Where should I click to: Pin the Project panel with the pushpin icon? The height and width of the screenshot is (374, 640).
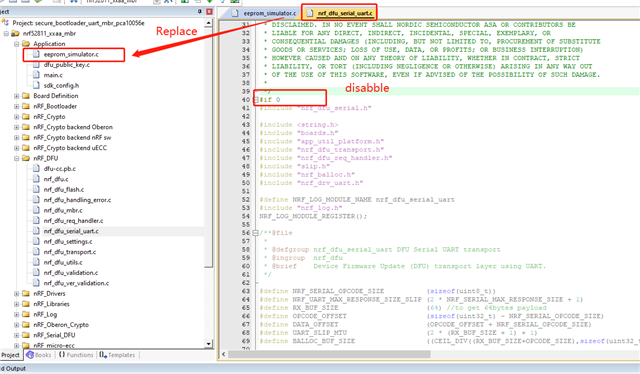click(x=199, y=12)
